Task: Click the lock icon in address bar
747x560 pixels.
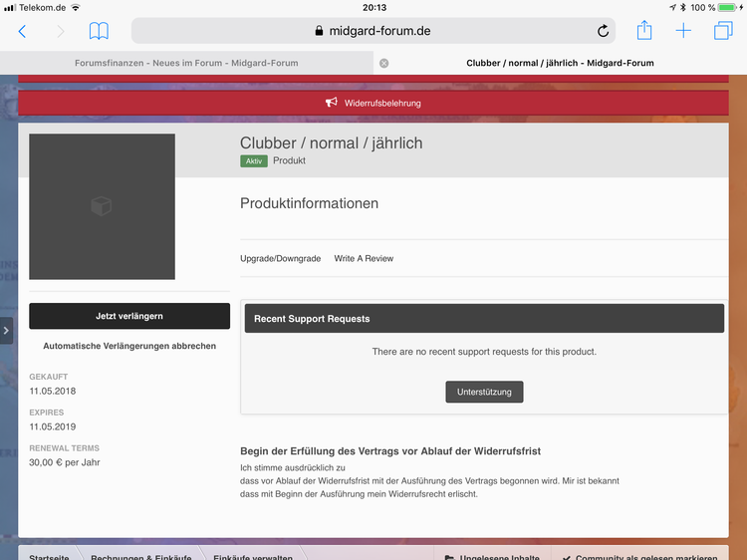Action: pos(319,31)
